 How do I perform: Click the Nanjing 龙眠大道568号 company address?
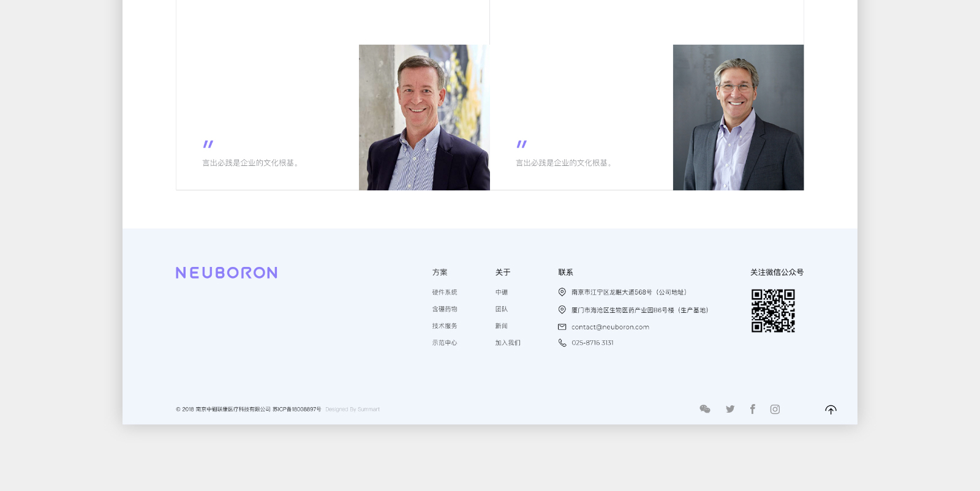tap(630, 292)
